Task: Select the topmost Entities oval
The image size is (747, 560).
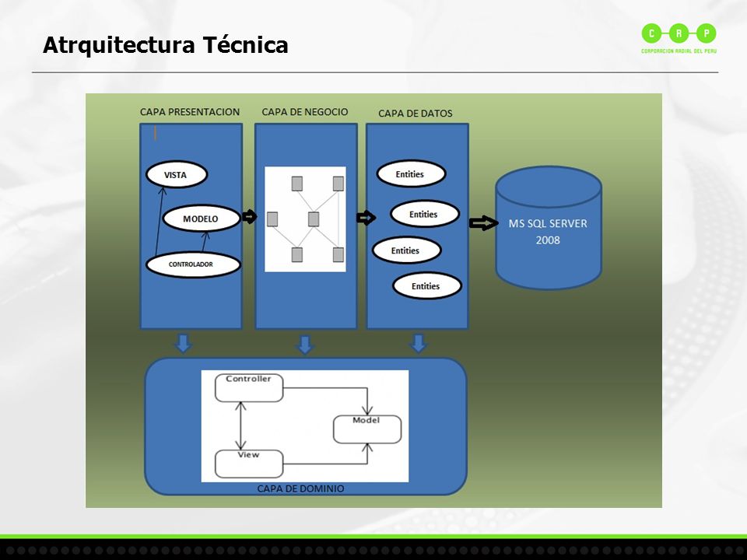Action: (x=411, y=173)
